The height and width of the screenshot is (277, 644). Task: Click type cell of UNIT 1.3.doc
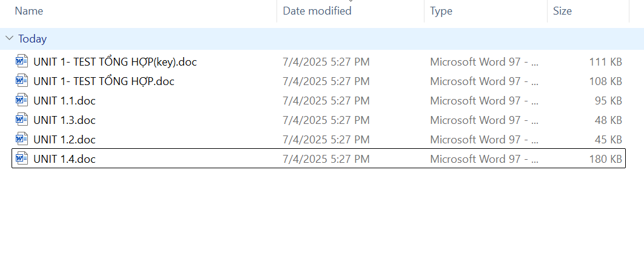pyautogui.click(x=484, y=120)
